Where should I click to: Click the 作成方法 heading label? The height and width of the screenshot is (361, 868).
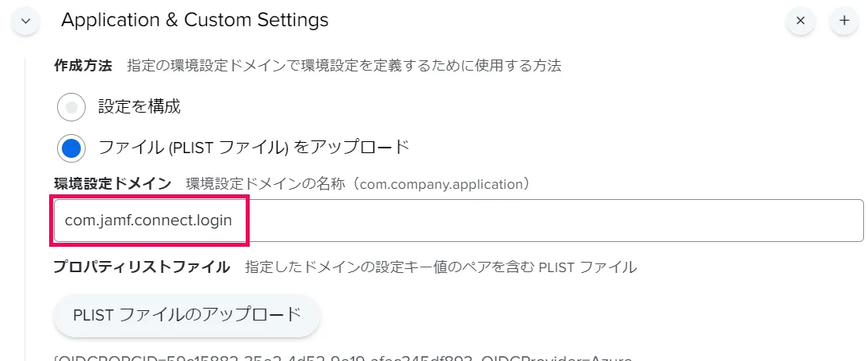(x=82, y=66)
